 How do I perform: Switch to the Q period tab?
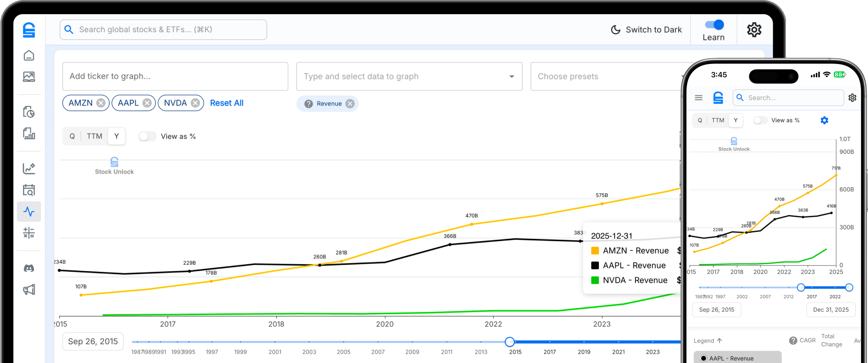point(72,136)
